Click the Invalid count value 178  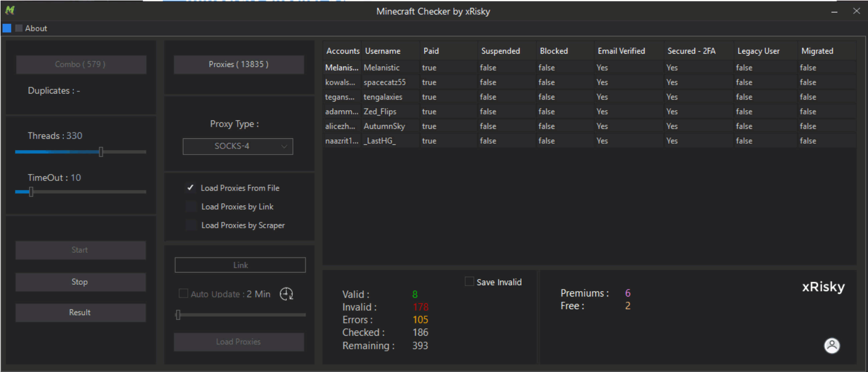tap(420, 307)
